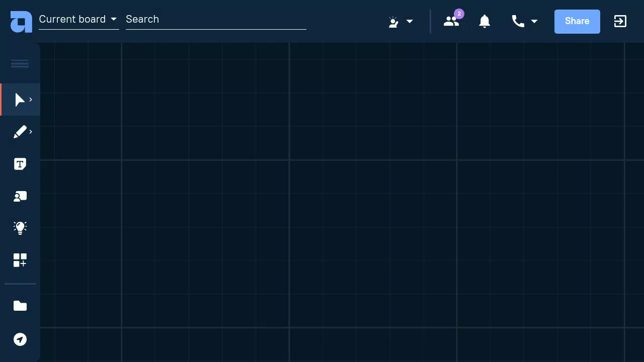The image size is (644, 362).
Task: Click the laser pointer presenter icon
Action: point(393,22)
